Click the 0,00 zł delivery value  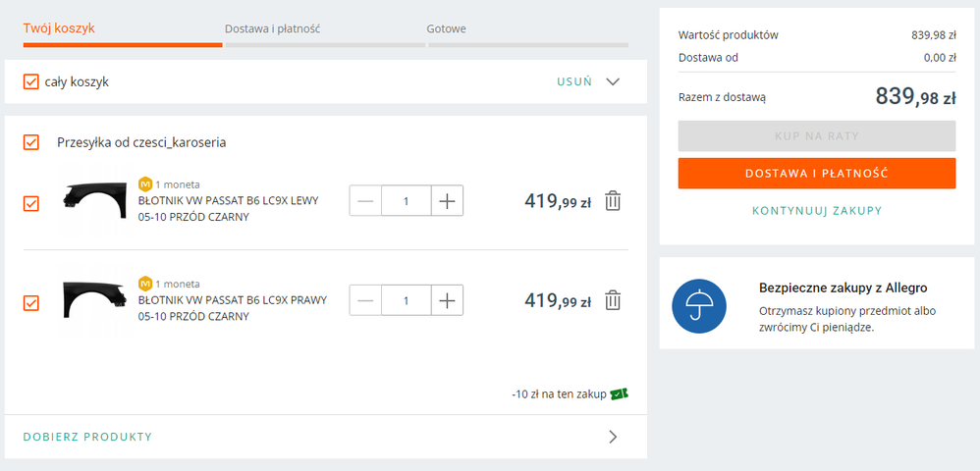tap(940, 58)
